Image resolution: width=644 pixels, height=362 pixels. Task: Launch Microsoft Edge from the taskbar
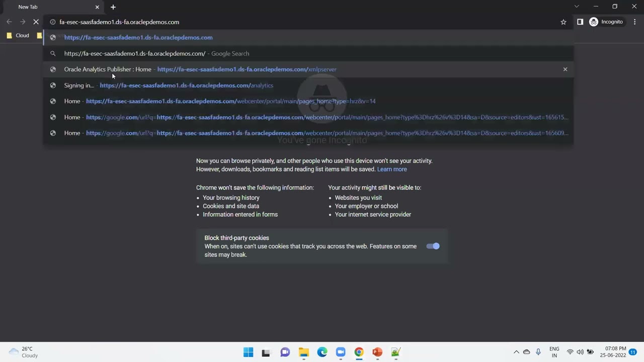click(322, 352)
